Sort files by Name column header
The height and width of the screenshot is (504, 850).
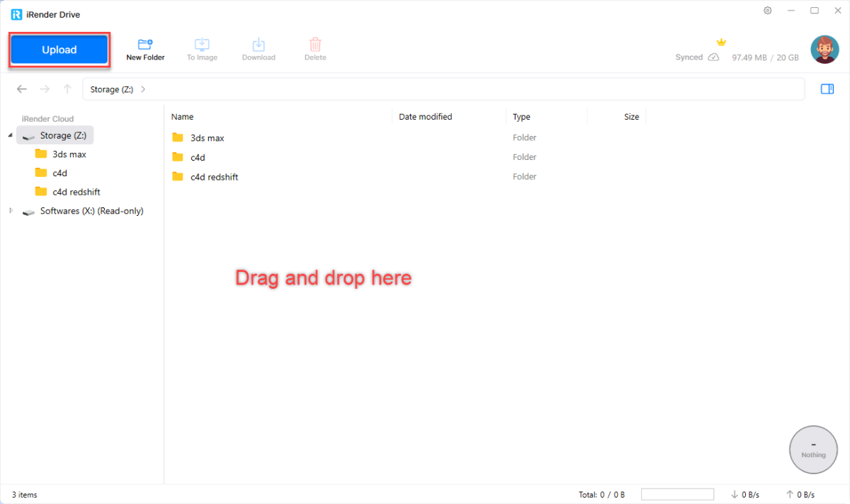coord(182,117)
